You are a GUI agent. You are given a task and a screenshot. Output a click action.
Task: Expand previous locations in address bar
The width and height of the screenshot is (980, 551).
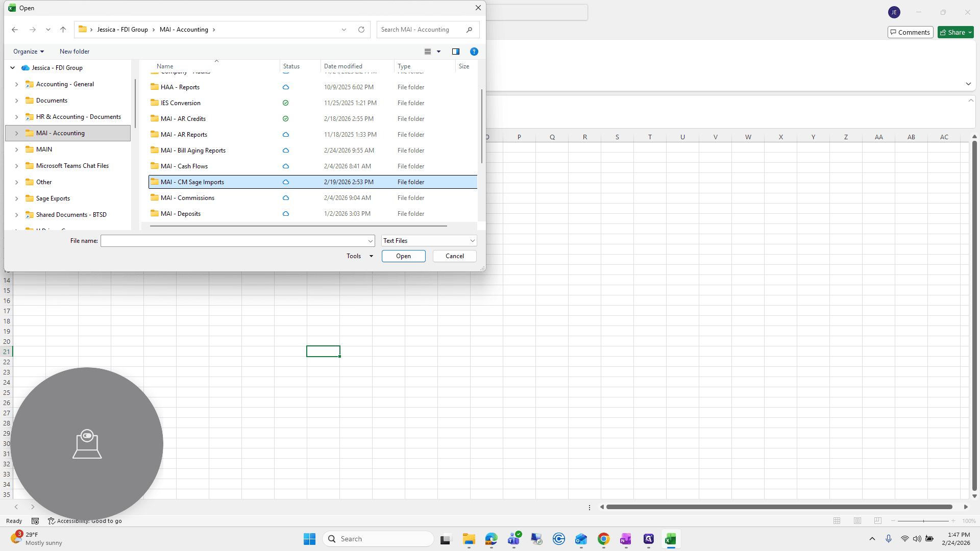(x=344, y=30)
